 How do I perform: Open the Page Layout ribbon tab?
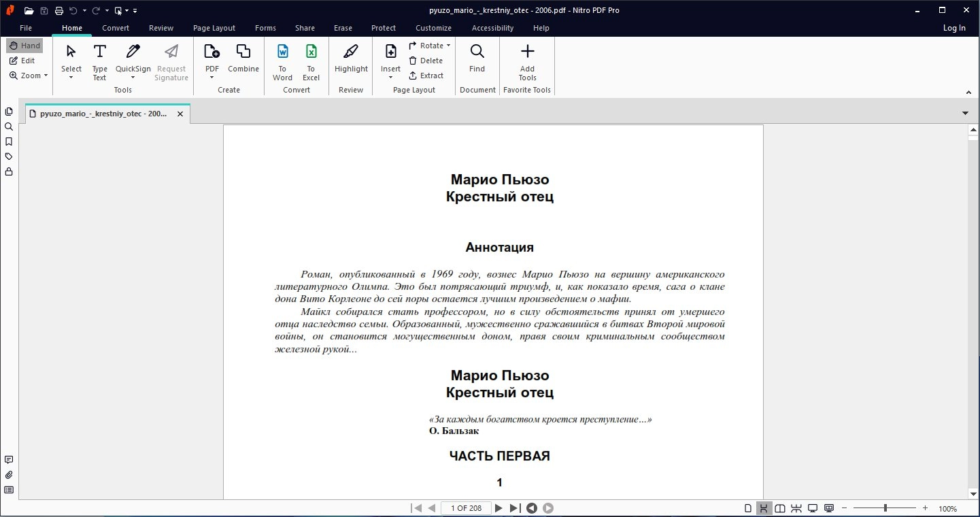[214, 28]
